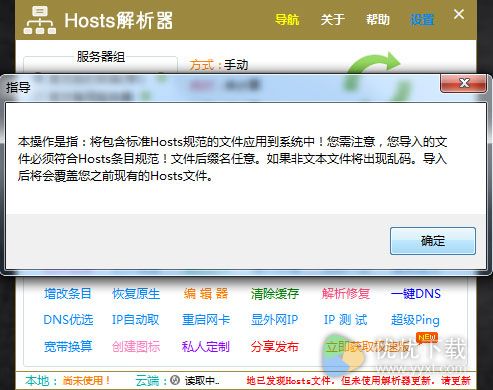
Task: Click the IP 测试 link
Action: (345, 320)
